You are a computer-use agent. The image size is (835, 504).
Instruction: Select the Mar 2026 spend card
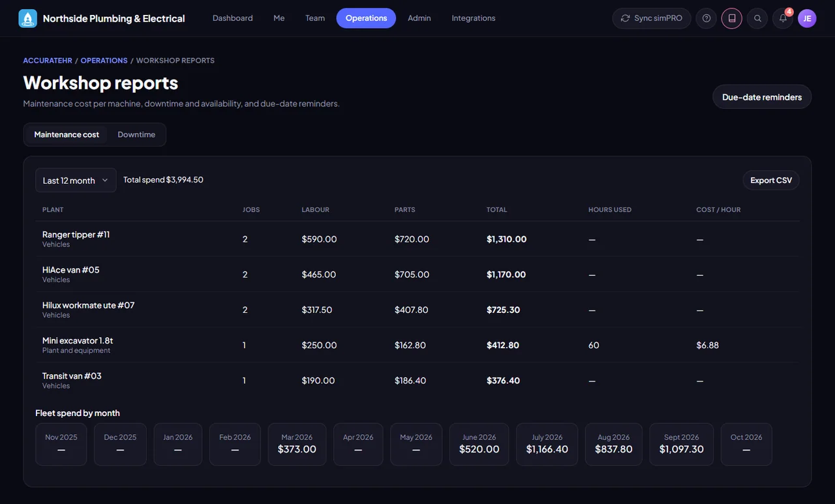[297, 445]
